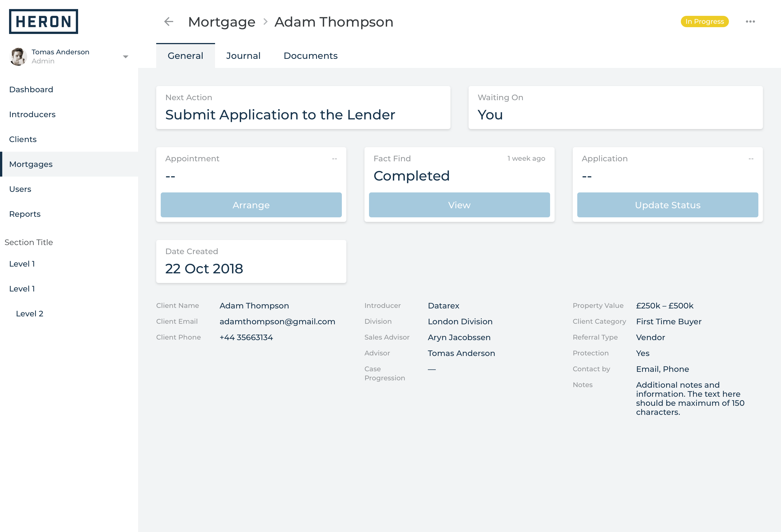The image size is (781, 532).
Task: Click the Mortgage breadcrumb link
Action: 222,22
